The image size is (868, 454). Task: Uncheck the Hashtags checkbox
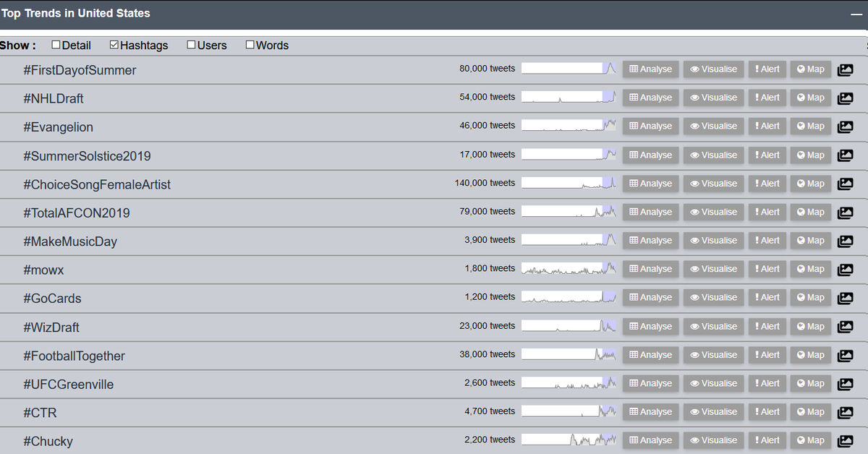(x=114, y=45)
